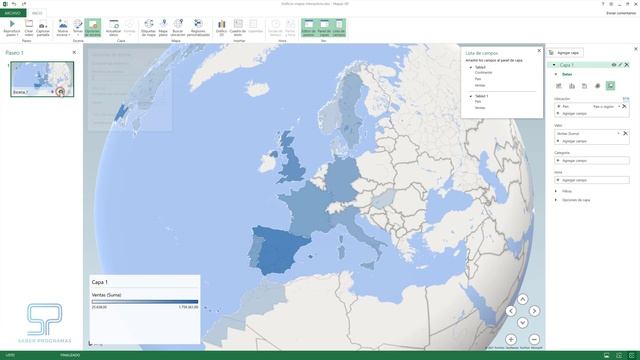Click the Crear vídeo ribbon icon

point(29,28)
